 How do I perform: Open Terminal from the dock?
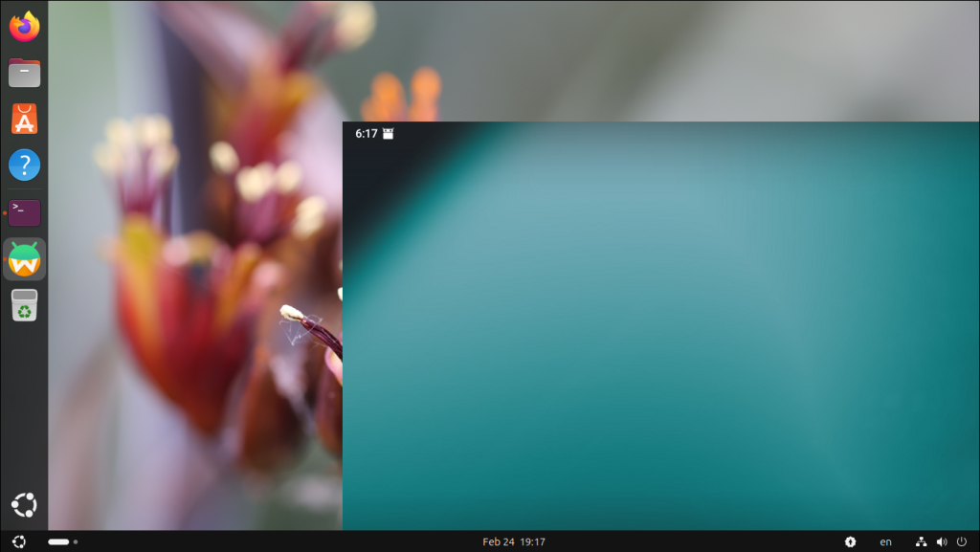[24, 212]
